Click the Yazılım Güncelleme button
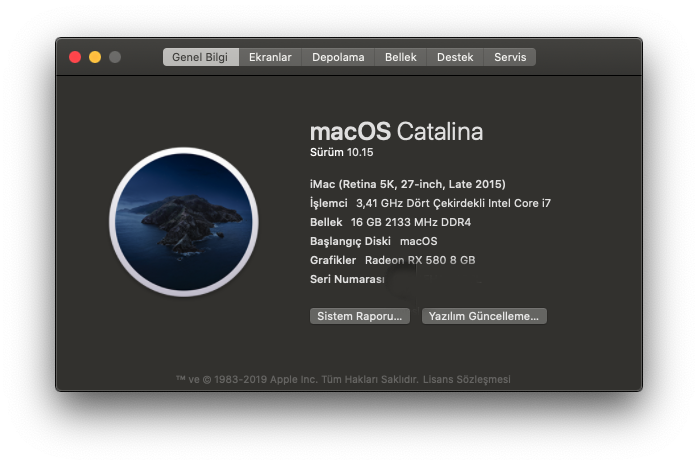698x465 pixels. tap(484, 316)
